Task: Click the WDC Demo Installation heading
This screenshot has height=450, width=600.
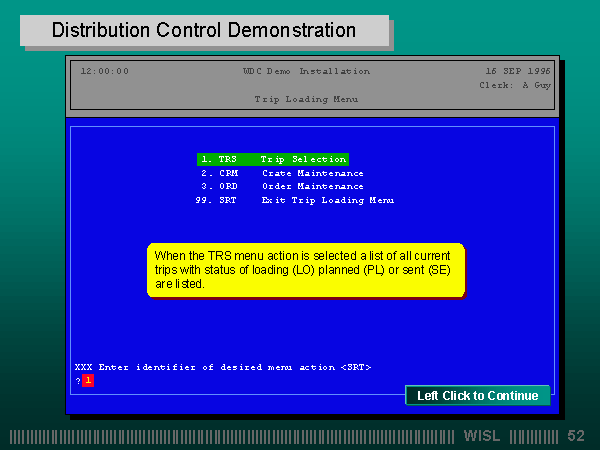Action: [x=306, y=71]
